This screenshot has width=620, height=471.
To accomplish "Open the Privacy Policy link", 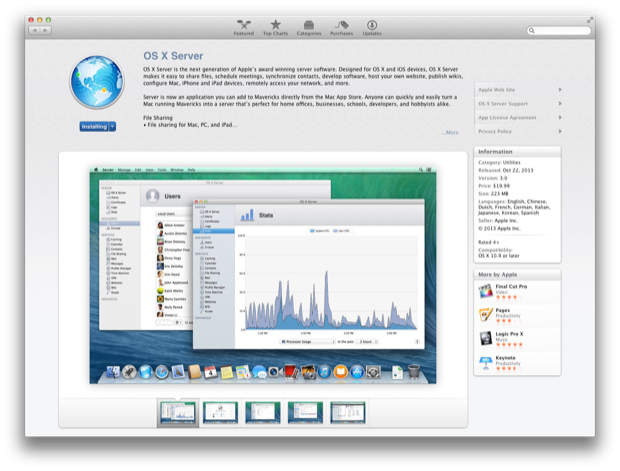I will (495, 131).
